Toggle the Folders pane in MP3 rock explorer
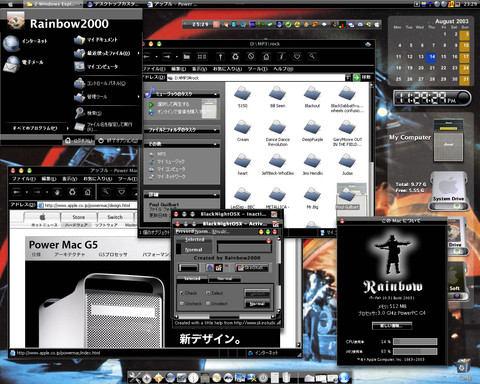 [x=187, y=57]
